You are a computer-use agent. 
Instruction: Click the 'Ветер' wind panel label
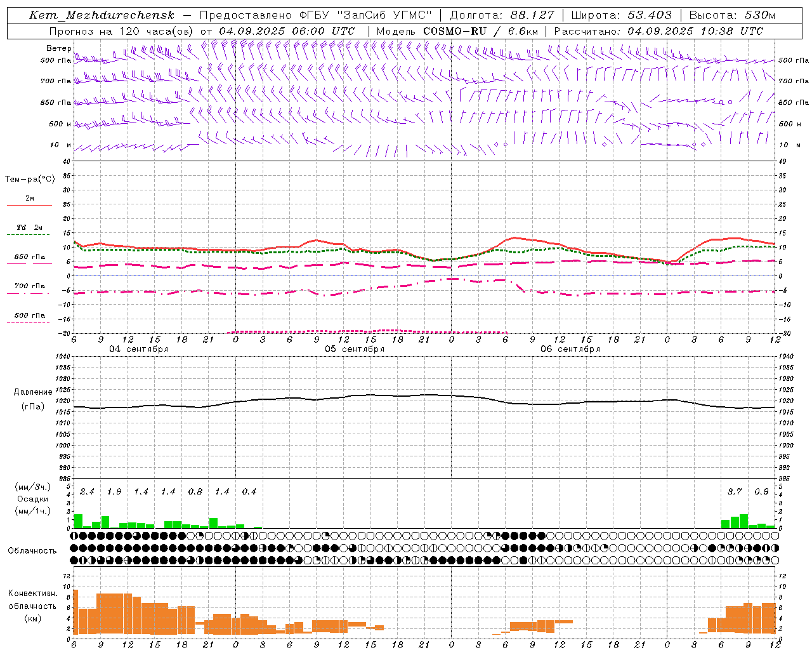[58, 48]
